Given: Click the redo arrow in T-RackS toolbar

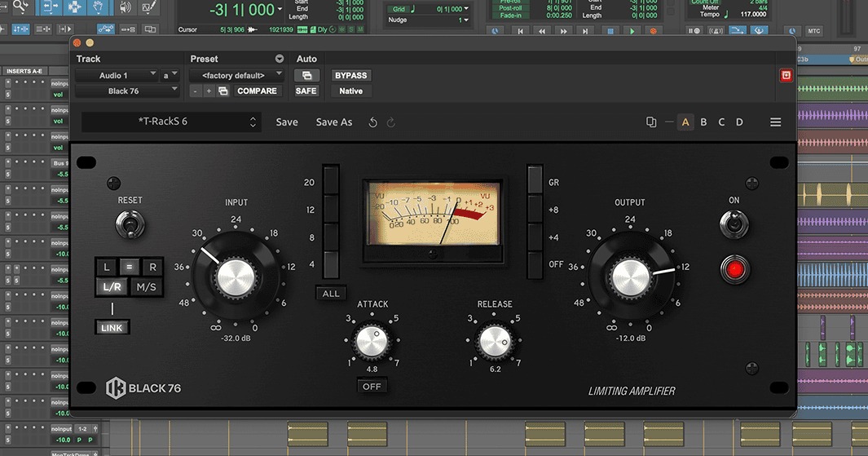Looking at the screenshot, I should click(x=391, y=122).
